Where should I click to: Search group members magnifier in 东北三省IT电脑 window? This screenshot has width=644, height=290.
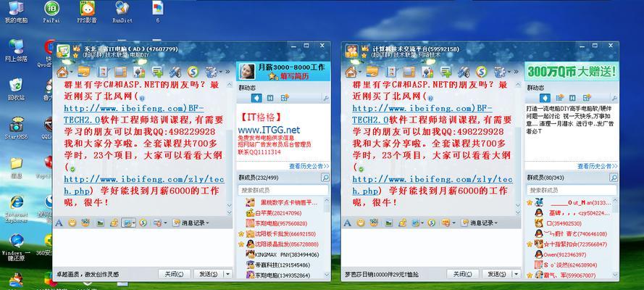[325, 178]
